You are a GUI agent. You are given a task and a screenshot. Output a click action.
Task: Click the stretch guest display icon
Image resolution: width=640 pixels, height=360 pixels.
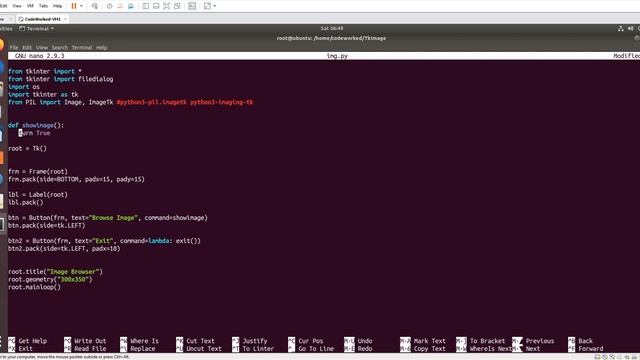[x=207, y=6]
